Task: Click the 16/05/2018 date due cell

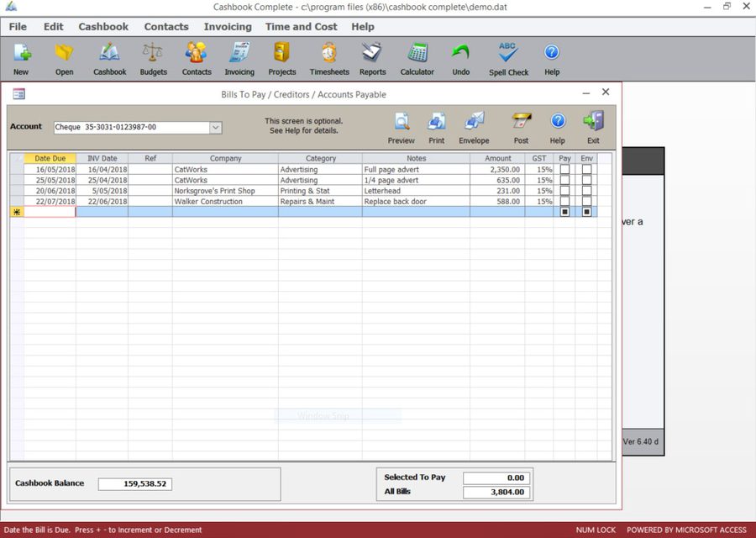Action: [50, 169]
